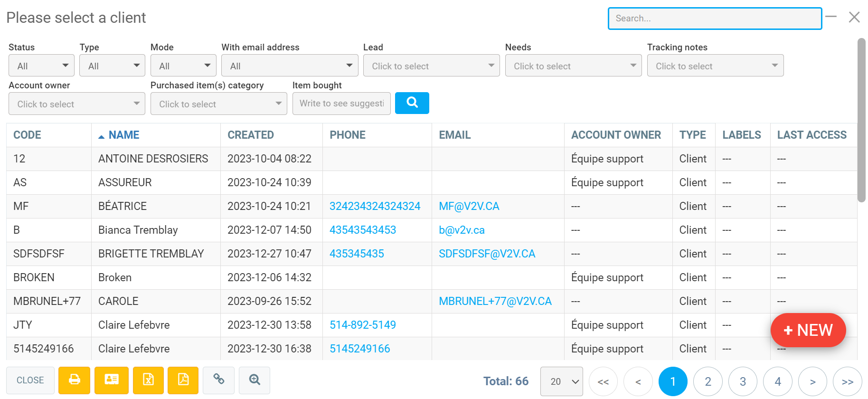The image size is (868, 399).
Task: Change the rows per page dropdown
Action: click(561, 381)
